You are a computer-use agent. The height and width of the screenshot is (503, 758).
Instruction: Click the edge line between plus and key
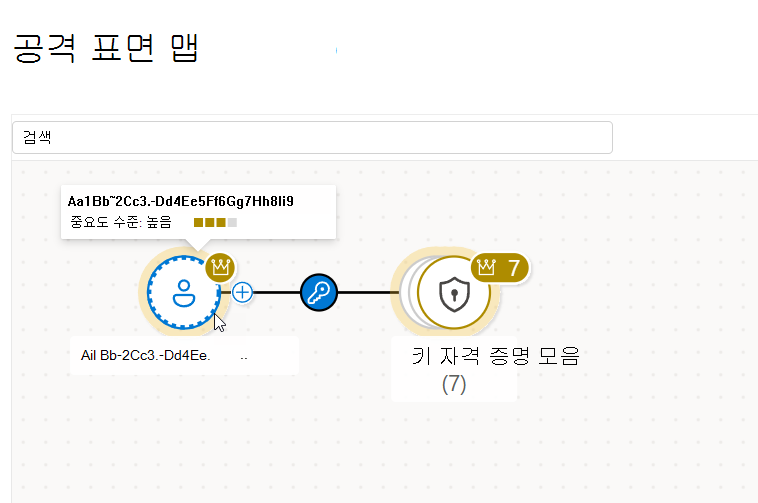click(x=277, y=292)
